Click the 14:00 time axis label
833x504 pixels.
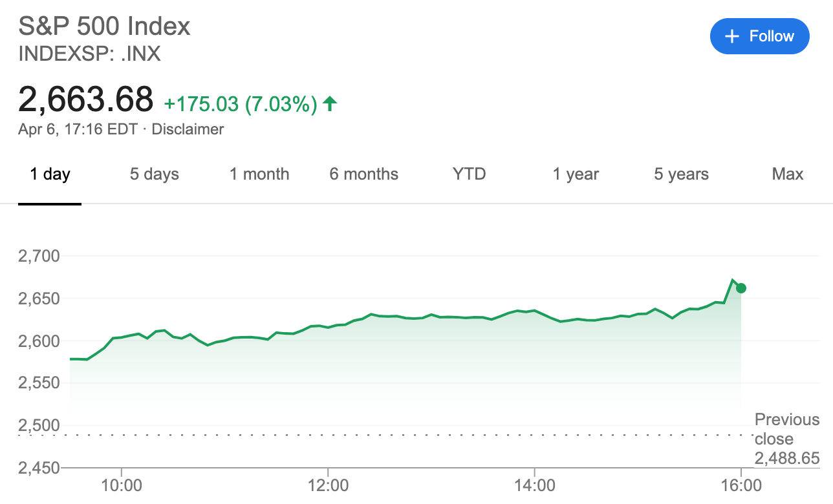click(534, 485)
